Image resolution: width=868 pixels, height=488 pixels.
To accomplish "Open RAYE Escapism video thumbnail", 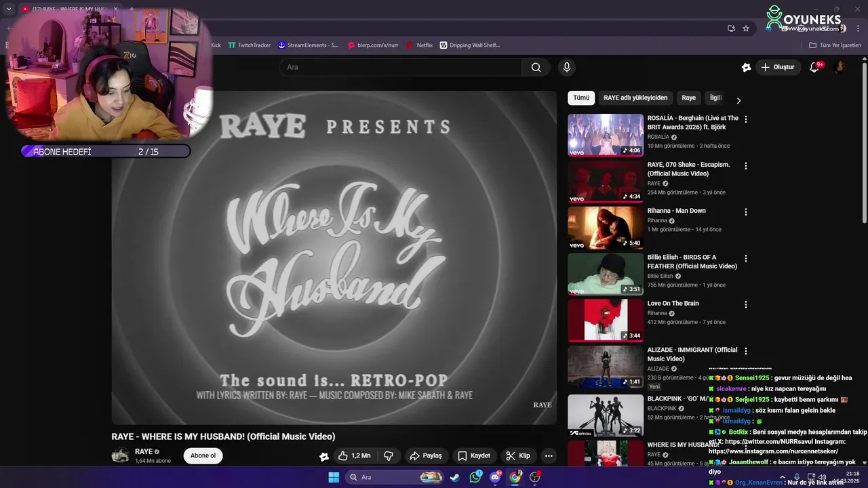I will tap(606, 181).
